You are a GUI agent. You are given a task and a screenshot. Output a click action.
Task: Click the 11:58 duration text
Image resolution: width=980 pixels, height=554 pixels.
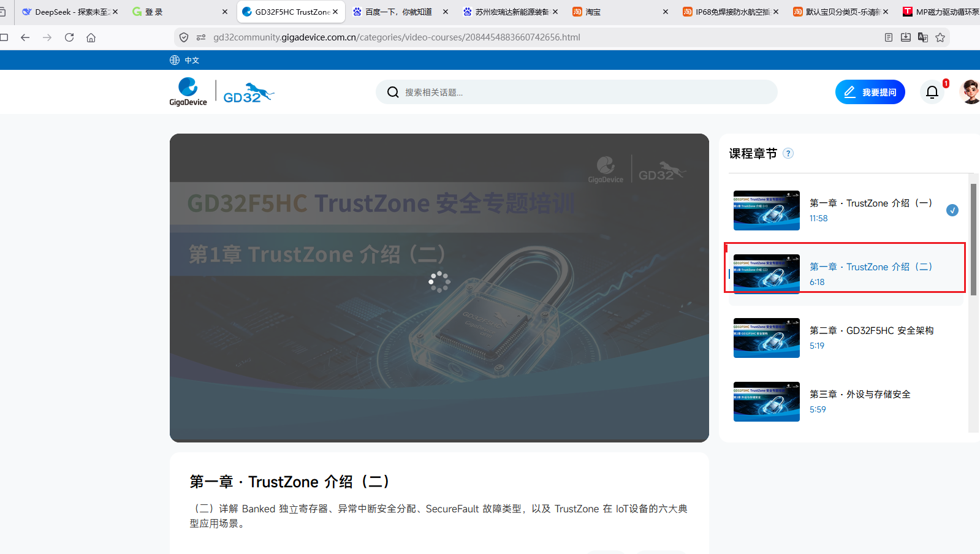[x=818, y=218]
